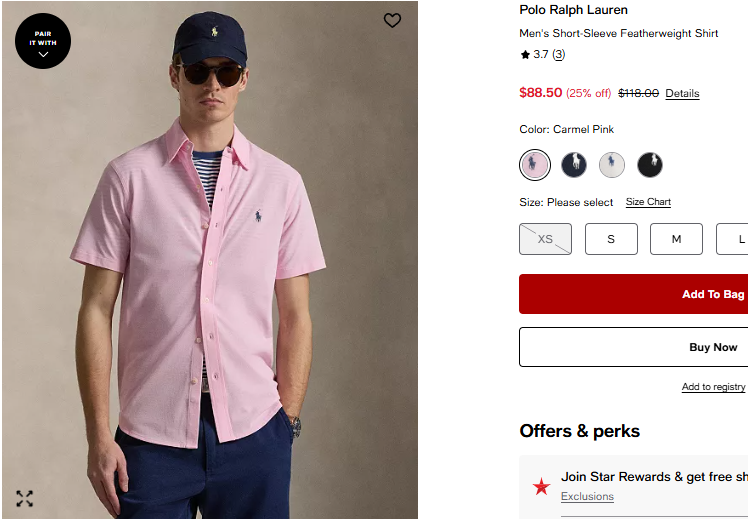Image resolution: width=748 pixels, height=519 pixels.
Task: Click the Buy Now button
Action: tap(634, 347)
